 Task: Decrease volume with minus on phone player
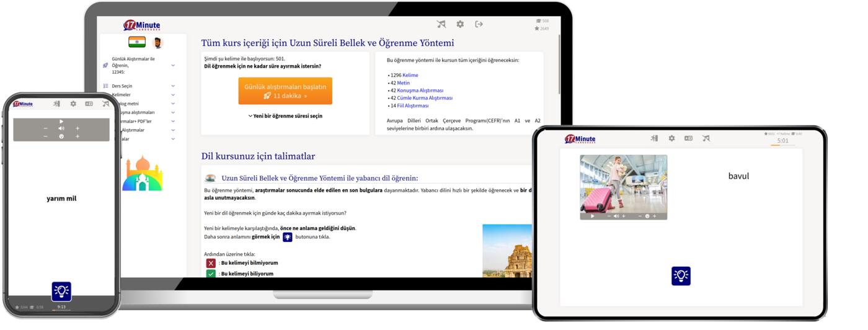pyautogui.click(x=45, y=128)
